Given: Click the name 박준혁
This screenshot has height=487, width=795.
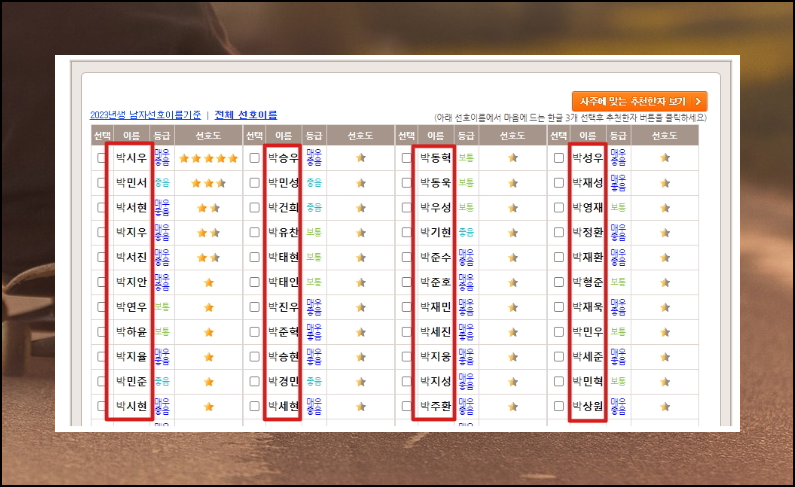Looking at the screenshot, I should pos(283,332).
